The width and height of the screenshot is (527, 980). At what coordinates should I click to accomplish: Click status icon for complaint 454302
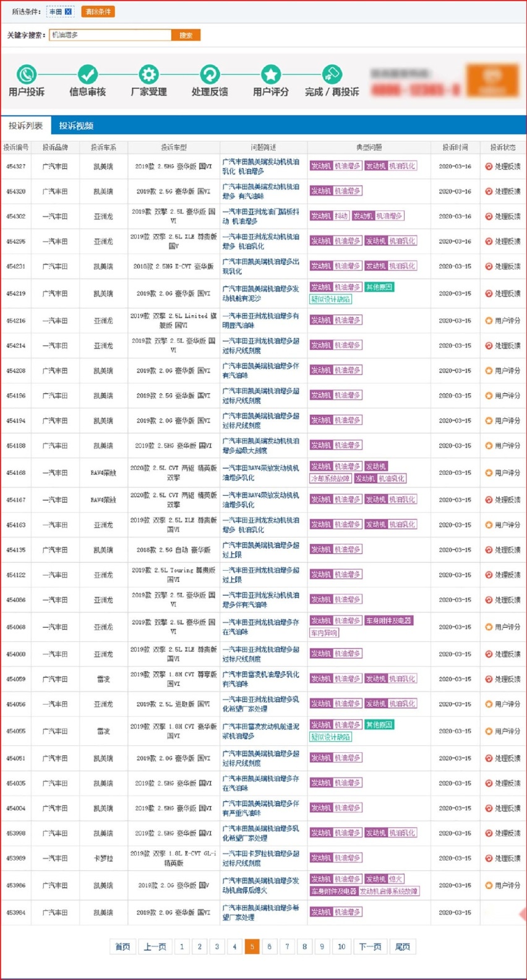coord(489,216)
